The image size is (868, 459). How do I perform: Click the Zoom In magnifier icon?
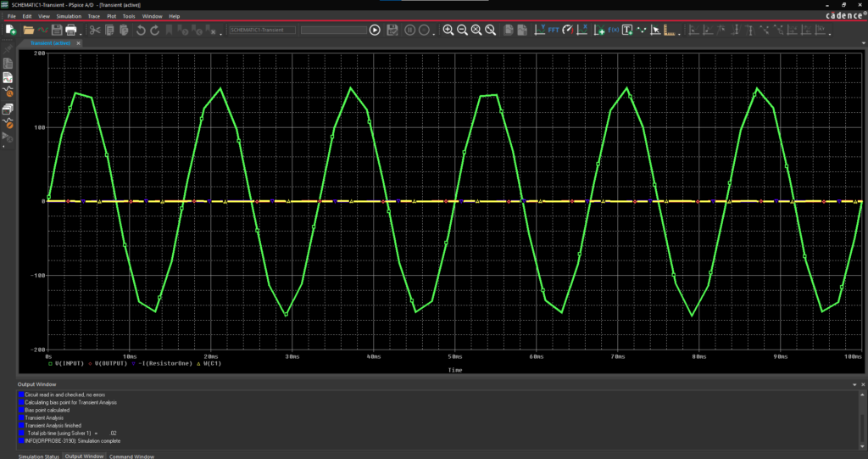(448, 30)
